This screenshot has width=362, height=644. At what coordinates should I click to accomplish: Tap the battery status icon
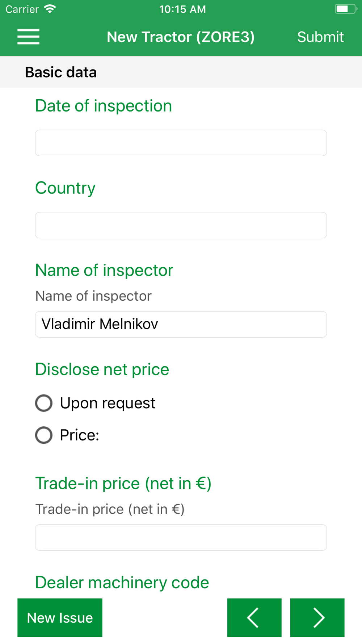[346, 9]
